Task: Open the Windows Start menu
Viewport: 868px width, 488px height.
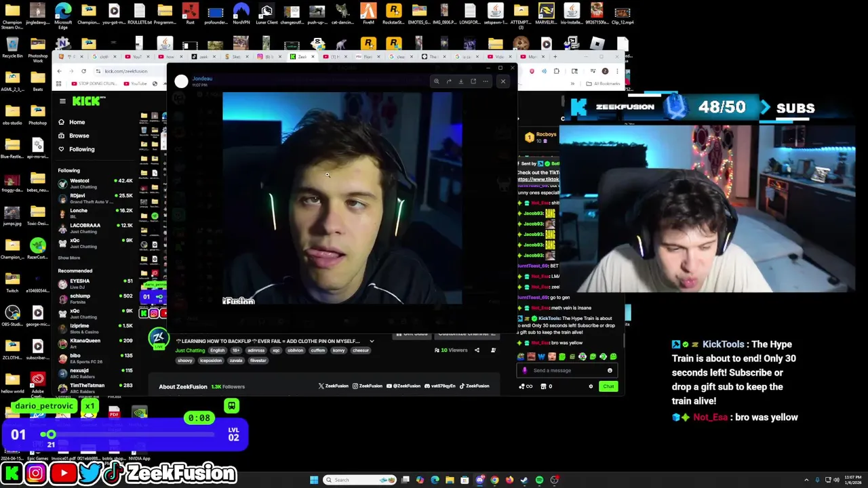Action: [x=314, y=480]
